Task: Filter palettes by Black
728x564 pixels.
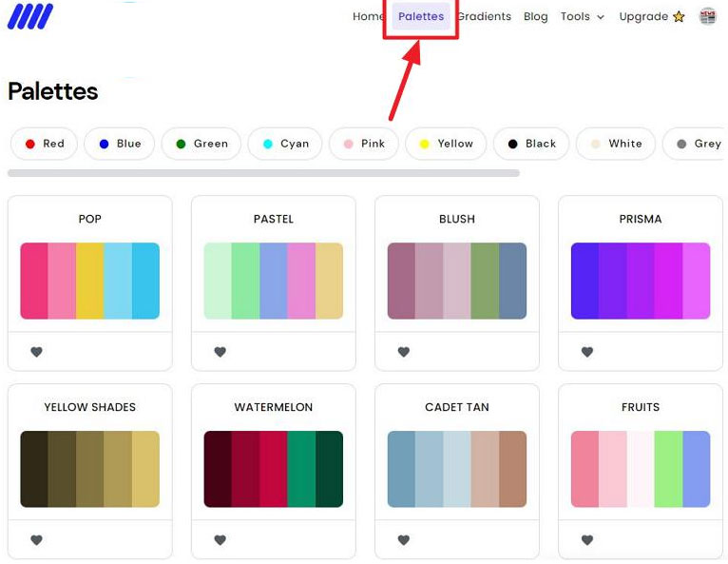Action: 531,144
